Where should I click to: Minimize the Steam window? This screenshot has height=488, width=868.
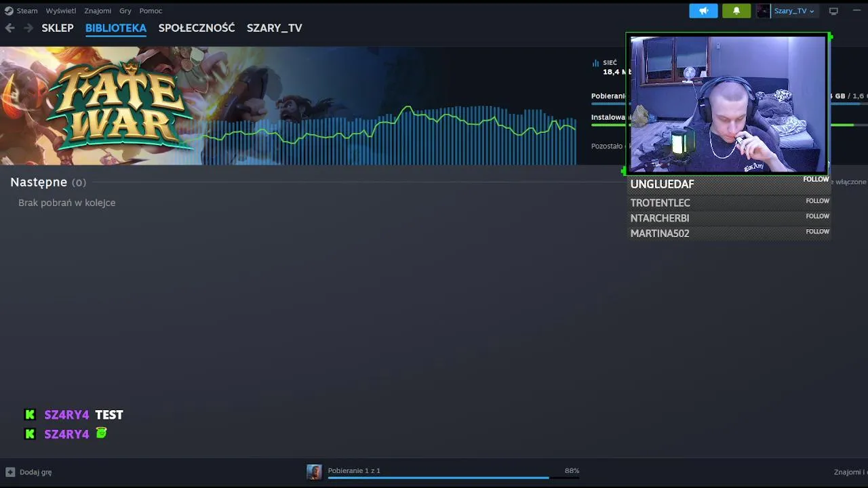point(856,11)
